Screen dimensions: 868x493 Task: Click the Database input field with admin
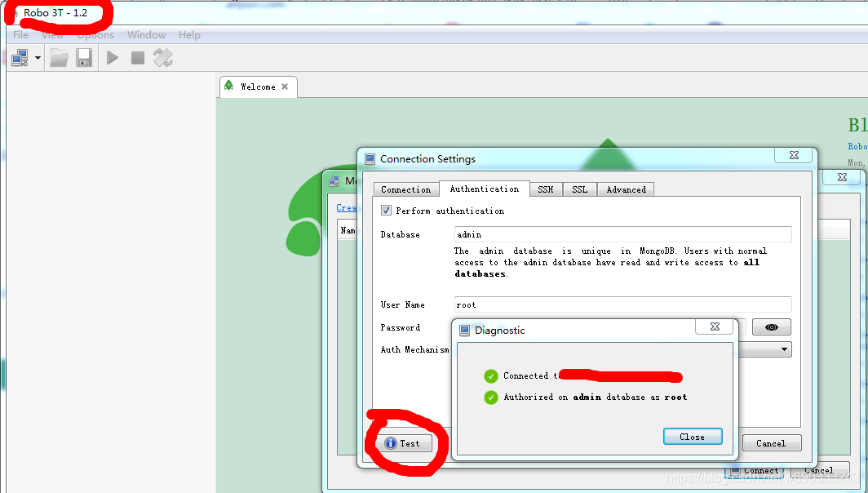click(622, 234)
